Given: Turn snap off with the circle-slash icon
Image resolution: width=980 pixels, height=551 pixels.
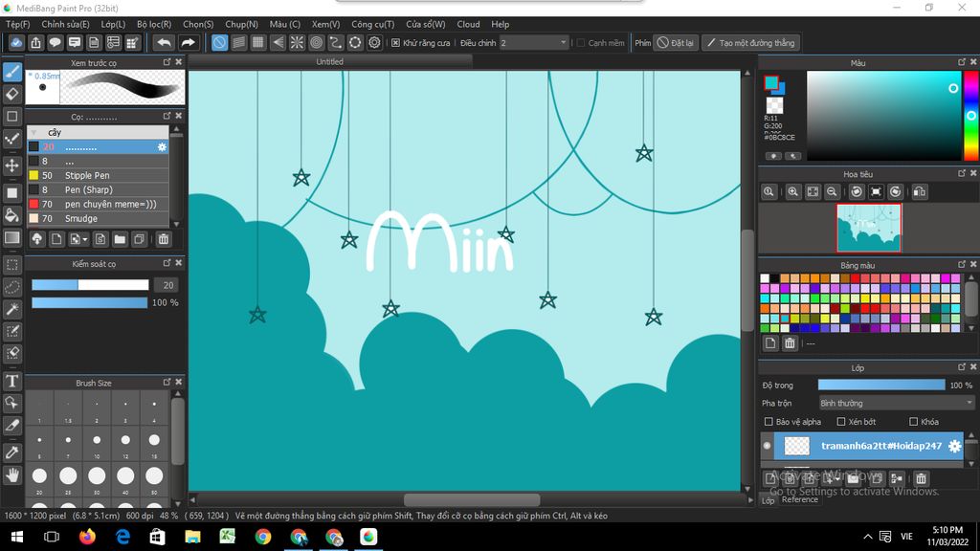Looking at the screenshot, I should click(219, 42).
